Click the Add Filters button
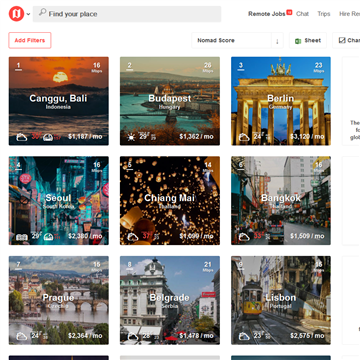The height and width of the screenshot is (360, 360). pyautogui.click(x=30, y=40)
